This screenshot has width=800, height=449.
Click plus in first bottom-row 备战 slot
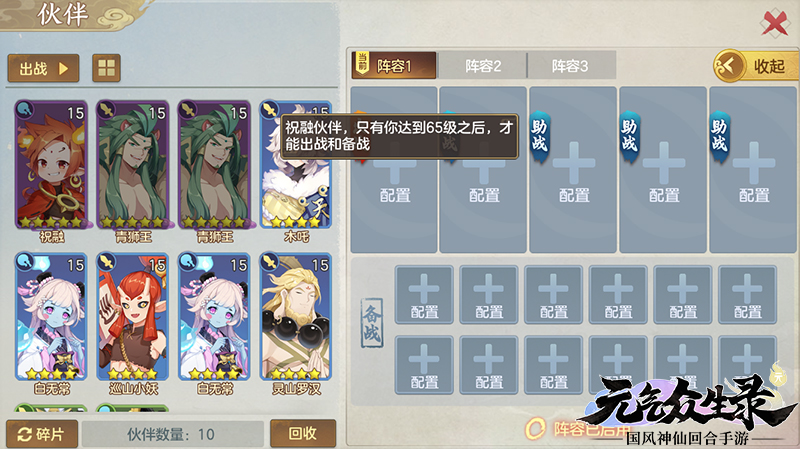[424, 359]
